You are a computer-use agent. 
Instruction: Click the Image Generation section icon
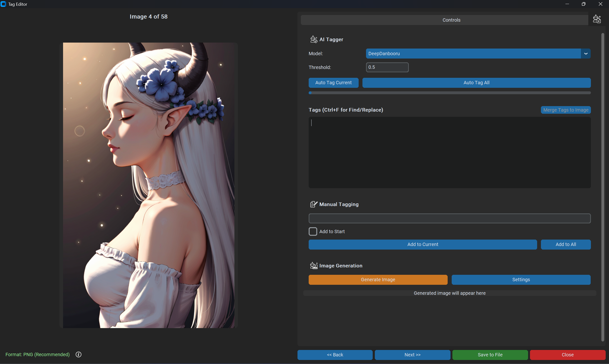click(314, 266)
